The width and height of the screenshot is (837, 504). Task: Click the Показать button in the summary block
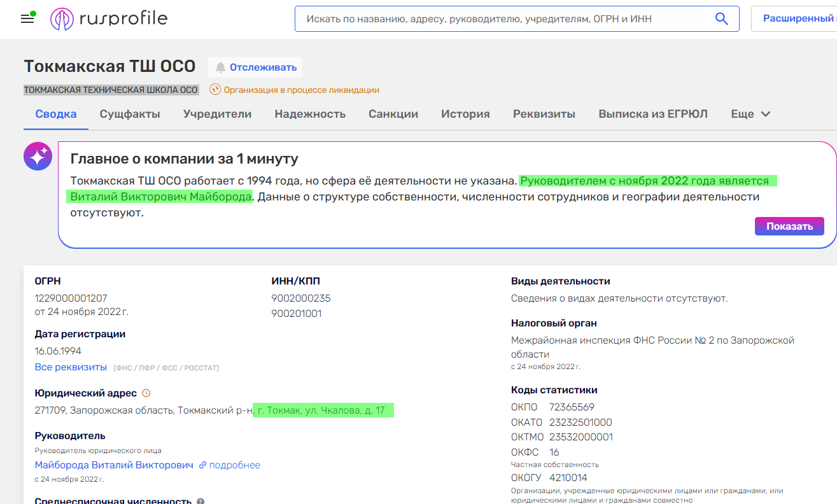[x=789, y=226]
